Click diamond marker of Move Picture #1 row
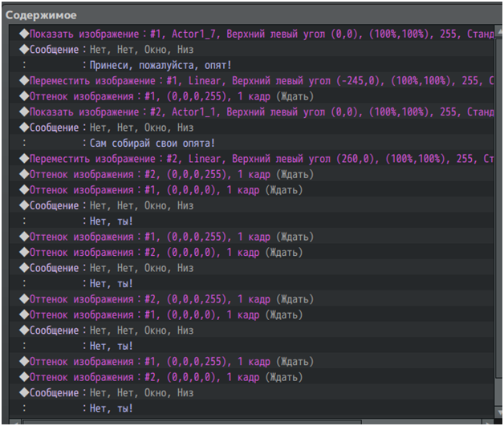The image size is (504, 426). (x=24, y=81)
